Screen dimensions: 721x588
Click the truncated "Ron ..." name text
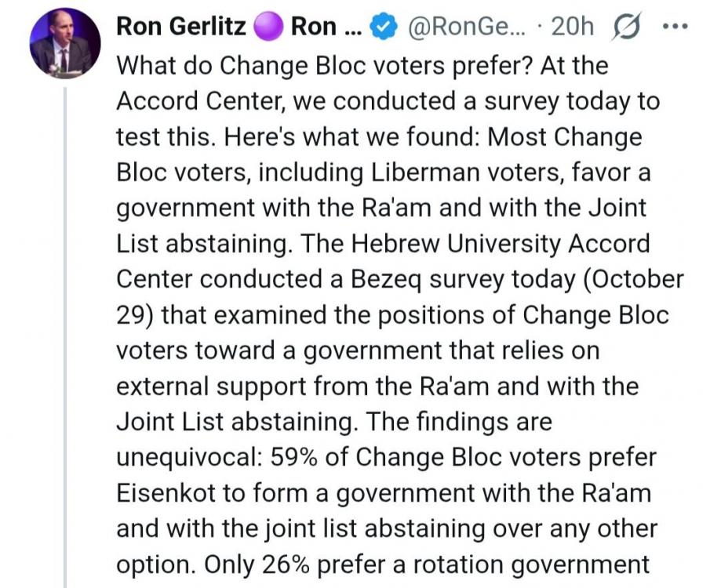coord(326,27)
